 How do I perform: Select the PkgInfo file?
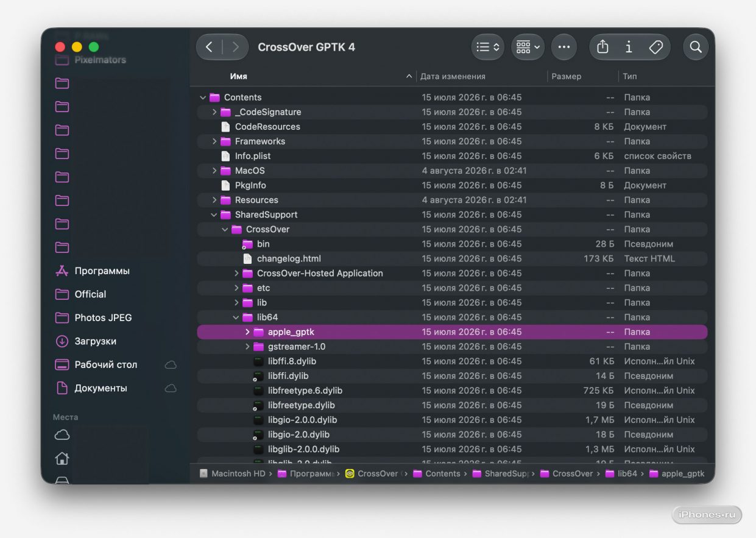point(250,185)
